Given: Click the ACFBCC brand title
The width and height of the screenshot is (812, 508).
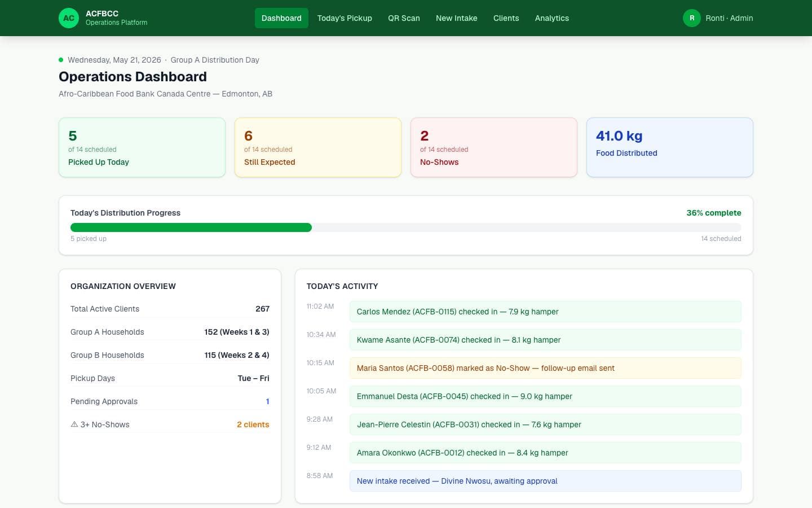Looking at the screenshot, I should click(102, 14).
